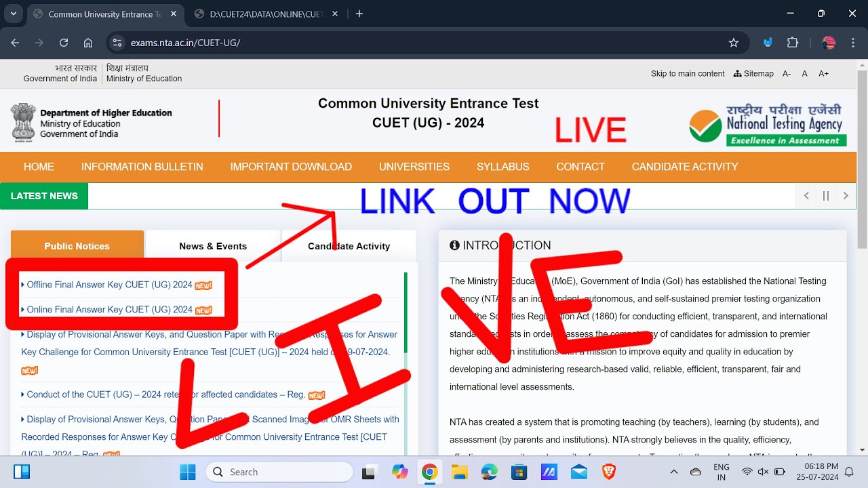Show next latest news item

point(846,196)
